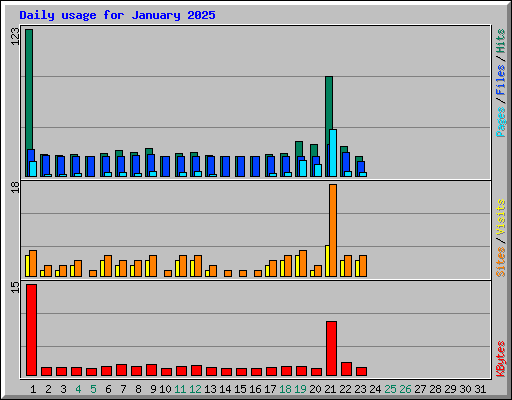
Task: Click the 'Visits' legend label
Action: pos(500,217)
